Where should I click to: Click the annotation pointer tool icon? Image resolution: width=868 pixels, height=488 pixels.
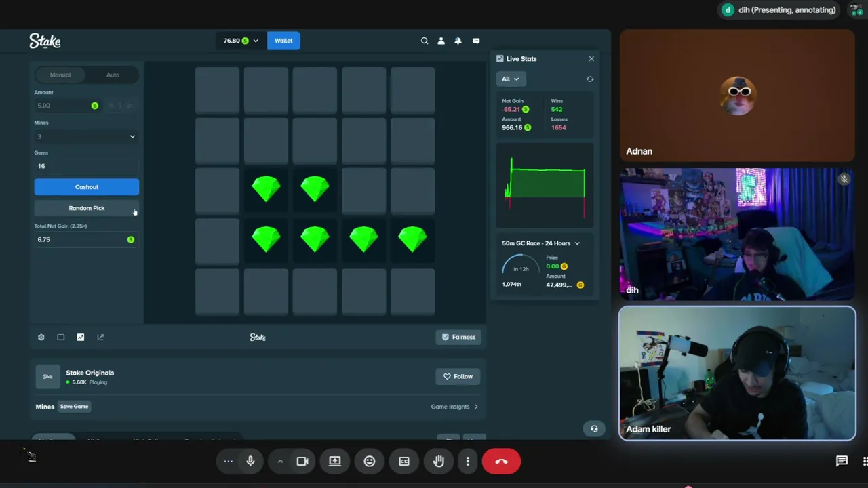click(x=31, y=456)
